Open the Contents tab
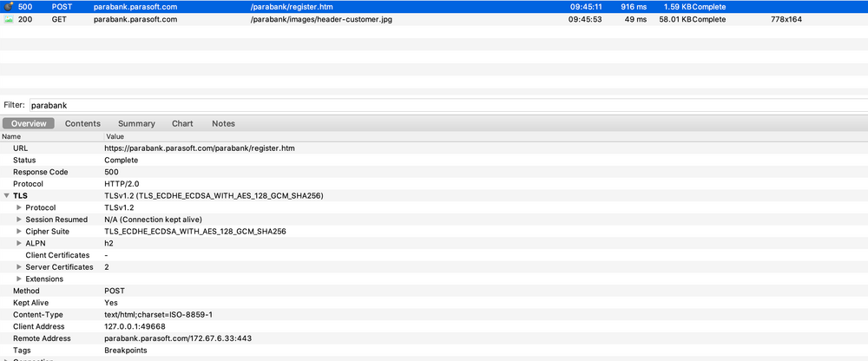Viewport: 868px width, 361px height. (82, 123)
